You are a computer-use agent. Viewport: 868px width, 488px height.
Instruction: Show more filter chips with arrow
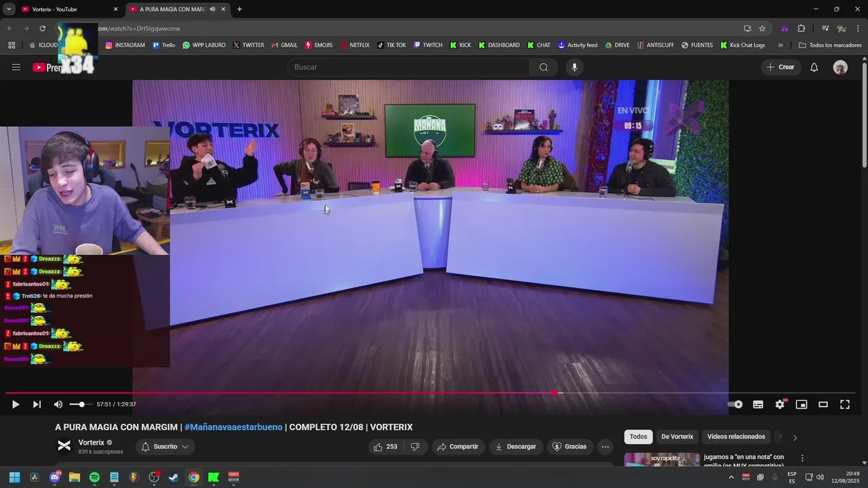click(795, 437)
